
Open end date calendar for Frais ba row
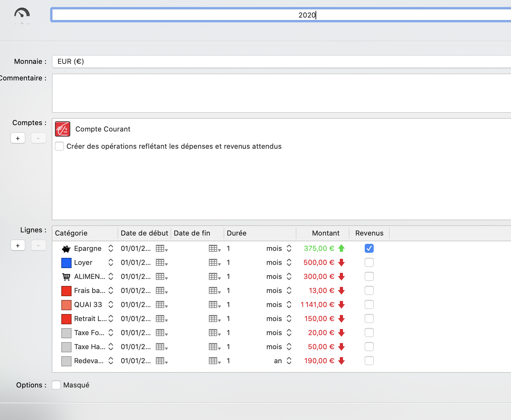tap(215, 291)
